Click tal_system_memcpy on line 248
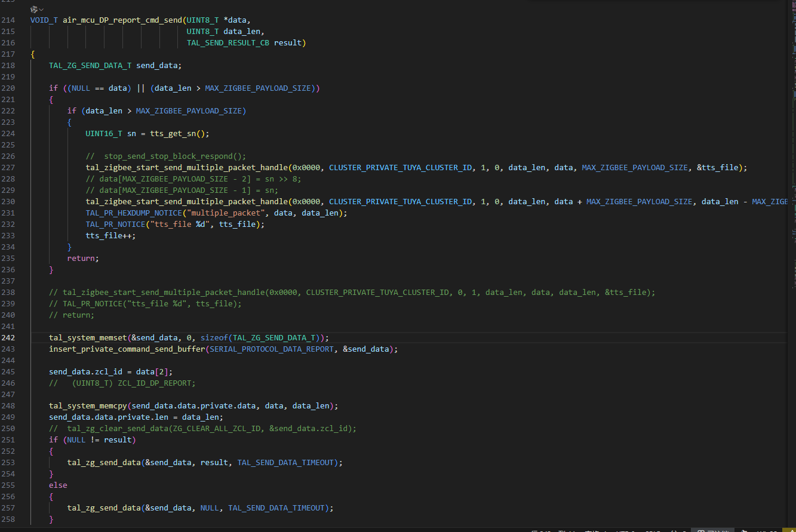The height and width of the screenshot is (532, 796). 88,406
